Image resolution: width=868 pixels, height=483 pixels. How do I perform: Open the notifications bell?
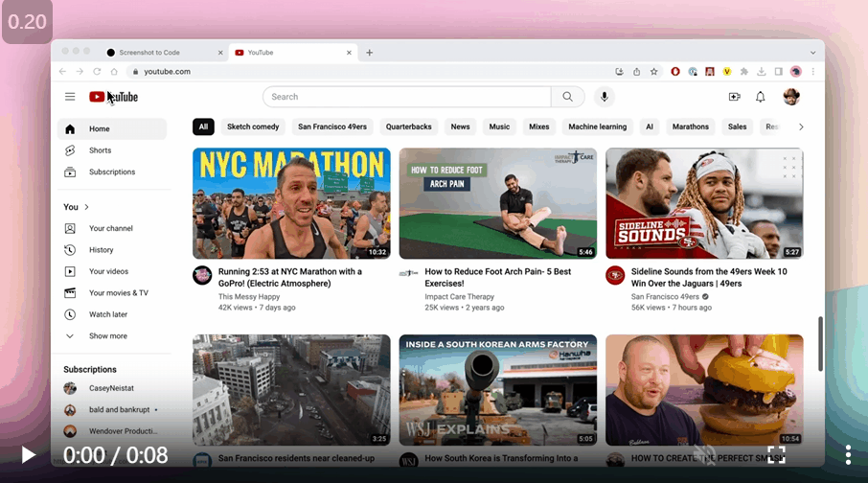pyautogui.click(x=760, y=97)
